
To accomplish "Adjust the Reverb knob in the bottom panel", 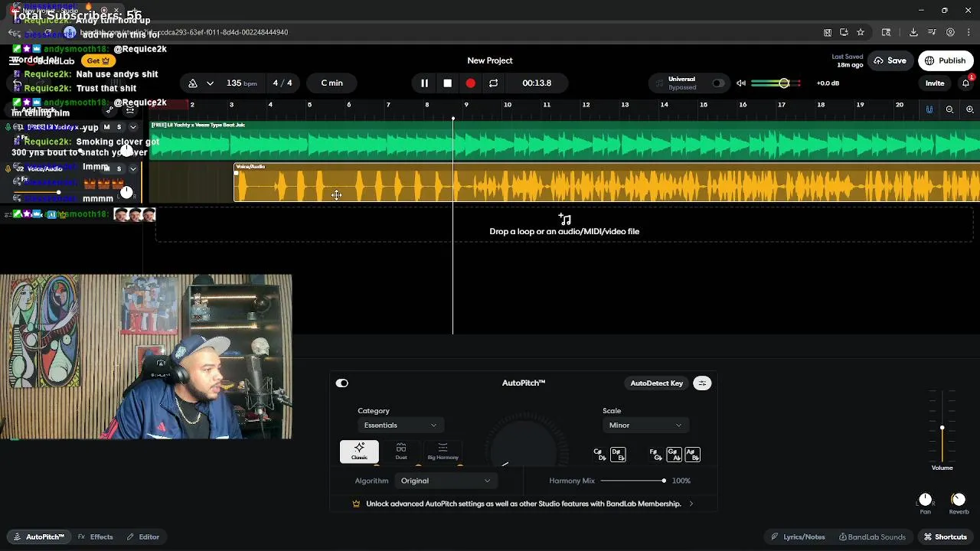I will click(x=959, y=500).
